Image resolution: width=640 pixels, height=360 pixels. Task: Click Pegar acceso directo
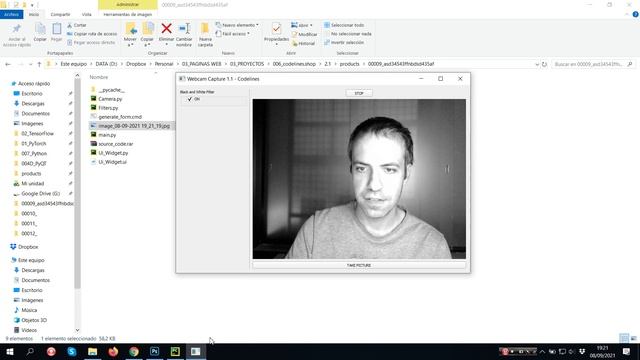(x=91, y=42)
